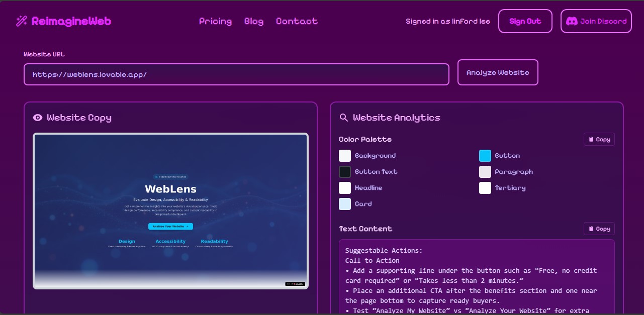This screenshot has width=644, height=315.
Task: Click the 'Paragraph' swatch label
Action: (514, 172)
